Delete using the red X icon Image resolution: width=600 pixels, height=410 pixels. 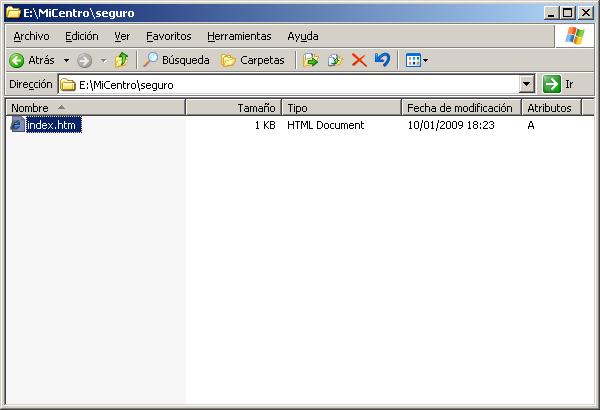[x=358, y=60]
